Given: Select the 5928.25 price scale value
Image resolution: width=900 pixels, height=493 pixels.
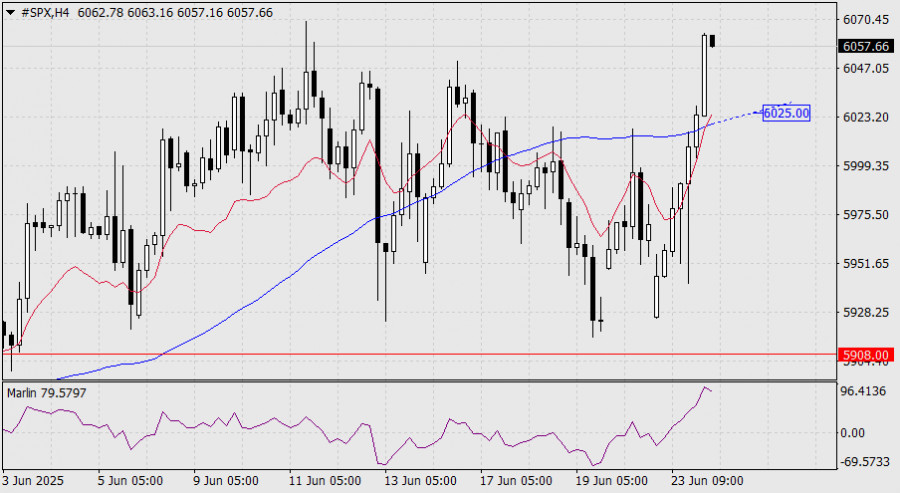Looking at the screenshot, I should pyautogui.click(x=866, y=312).
